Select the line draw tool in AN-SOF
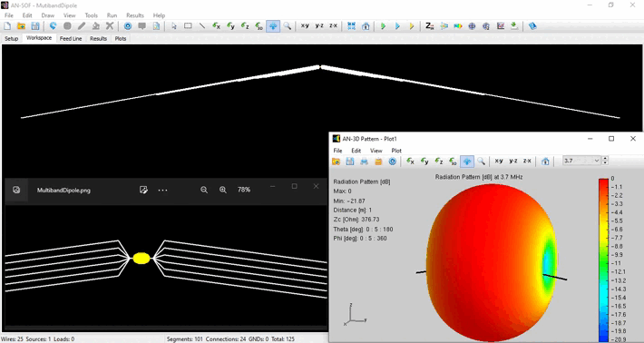 point(202,26)
